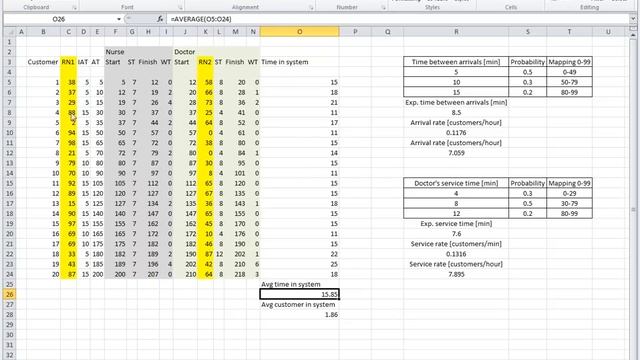Select column T header

[569, 32]
